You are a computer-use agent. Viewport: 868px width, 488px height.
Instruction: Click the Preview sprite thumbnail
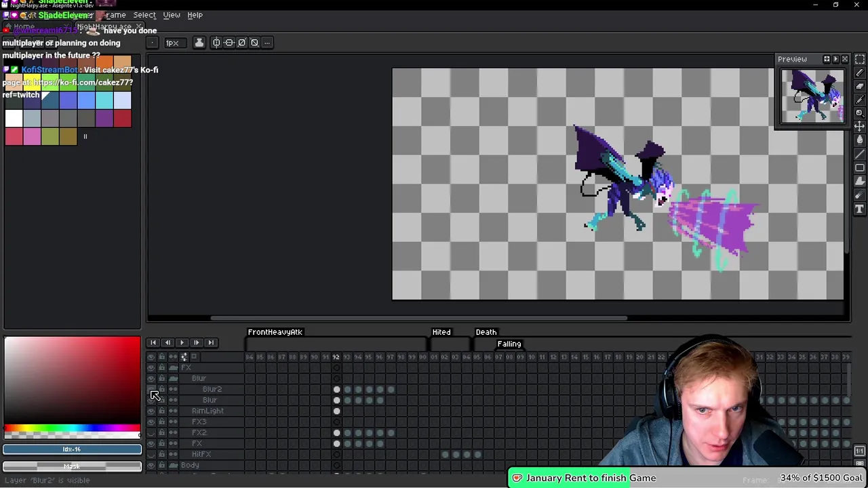[x=812, y=96]
